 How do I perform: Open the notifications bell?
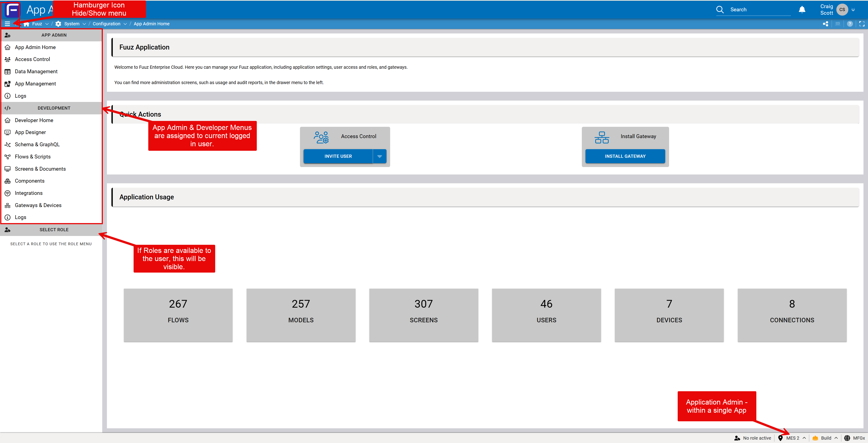pos(802,9)
